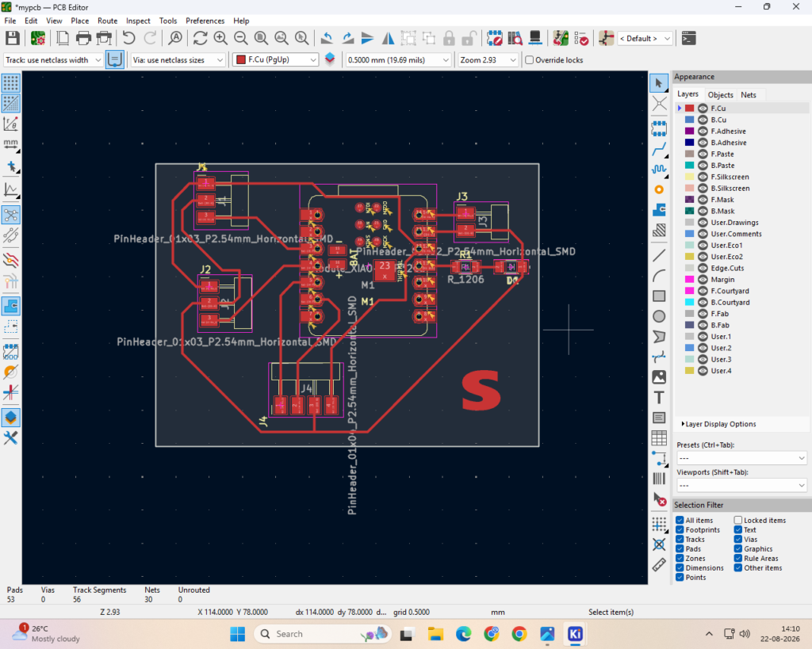The height and width of the screenshot is (649, 812).
Task: Open the Track width dropdown
Action: pyautogui.click(x=53, y=60)
